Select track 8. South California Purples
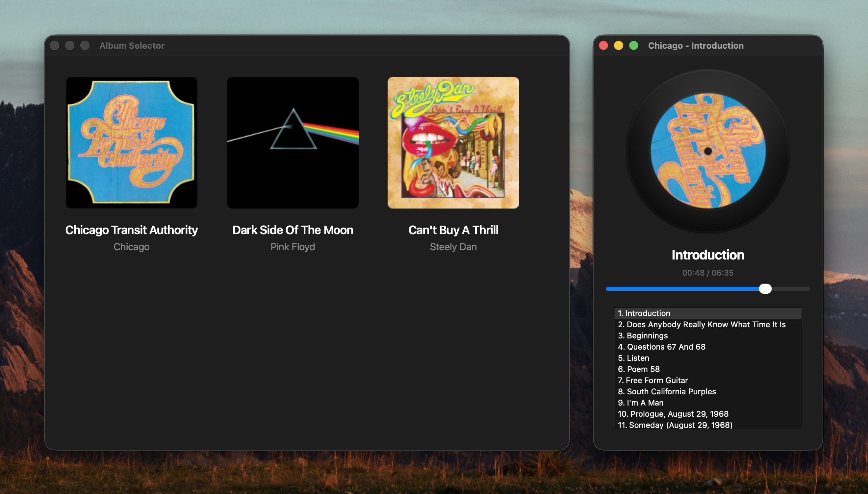Image resolution: width=868 pixels, height=494 pixels. [666, 391]
